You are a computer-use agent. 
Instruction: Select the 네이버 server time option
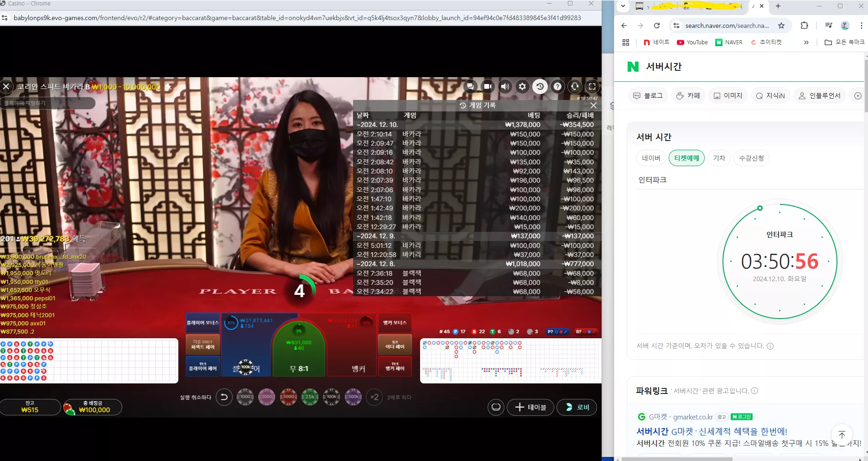pyautogui.click(x=651, y=158)
